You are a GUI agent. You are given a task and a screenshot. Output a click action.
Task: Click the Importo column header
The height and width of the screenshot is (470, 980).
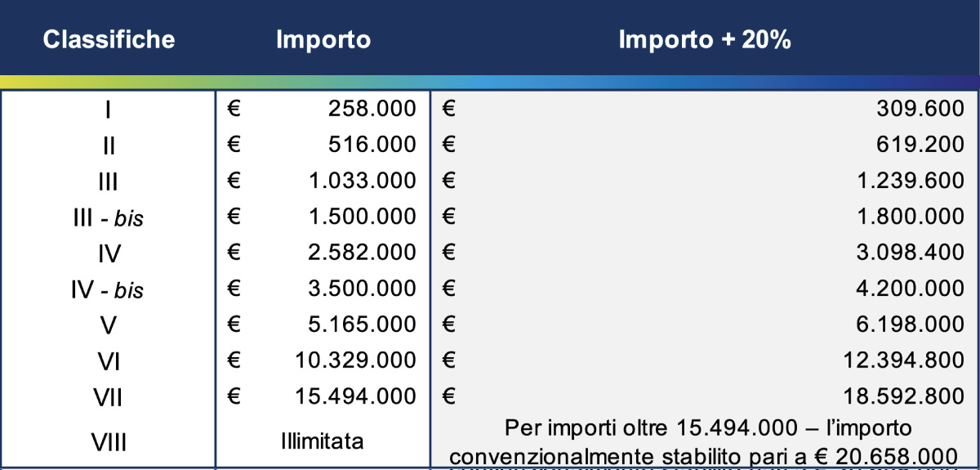pos(323,40)
